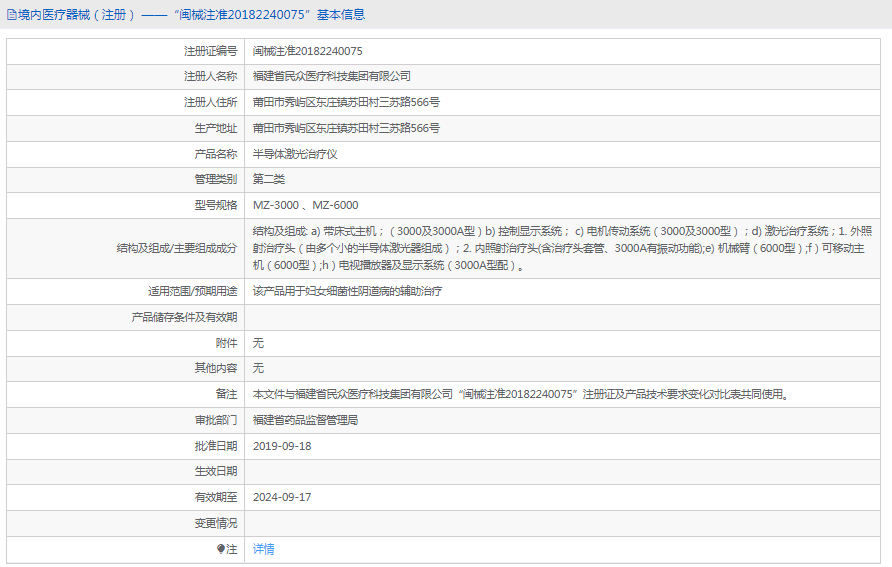Click the 有效期至 label

tap(216, 497)
